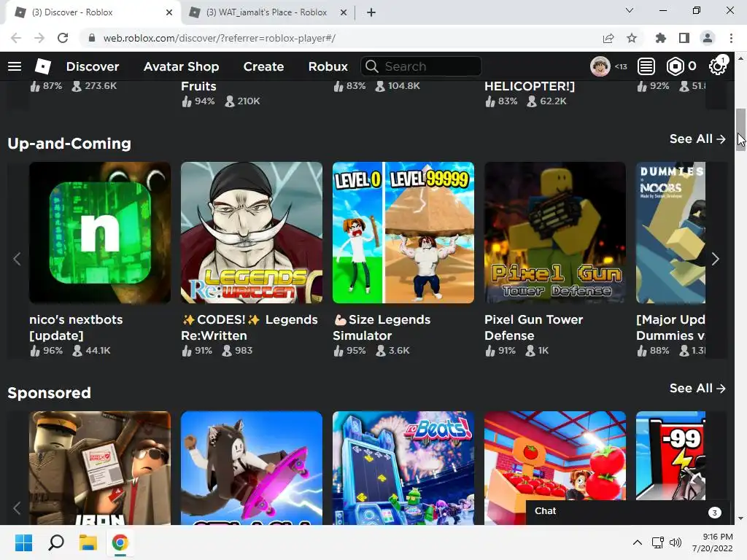The image size is (747, 560).
Task: Open the Extensions puzzle icon
Action: point(661,38)
